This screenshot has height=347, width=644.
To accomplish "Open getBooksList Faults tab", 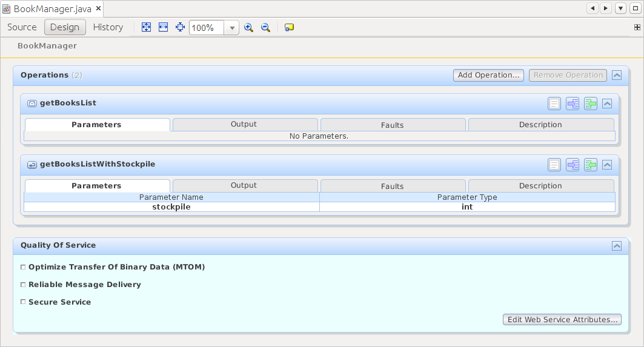I will point(393,124).
